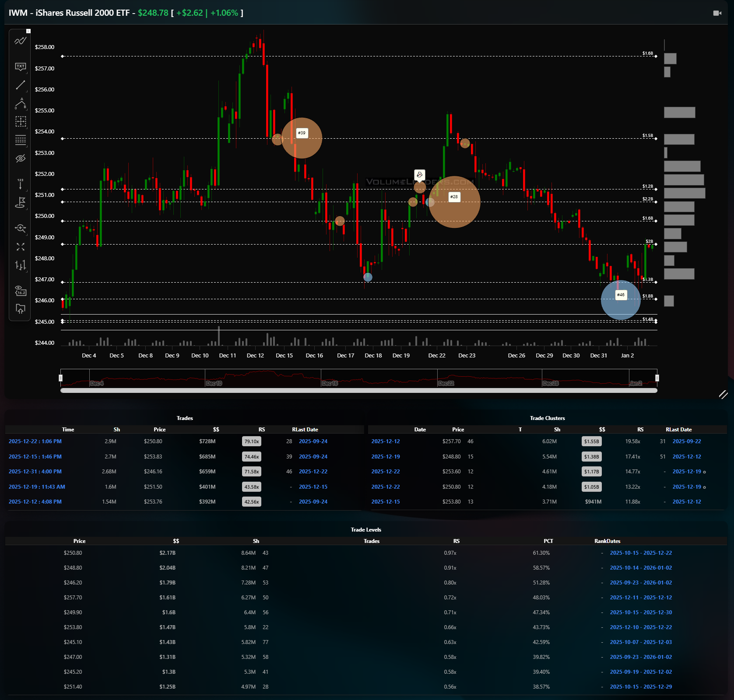734x700 pixels.
Task: Sort Trade Levels by PCT column
Action: 548,541
